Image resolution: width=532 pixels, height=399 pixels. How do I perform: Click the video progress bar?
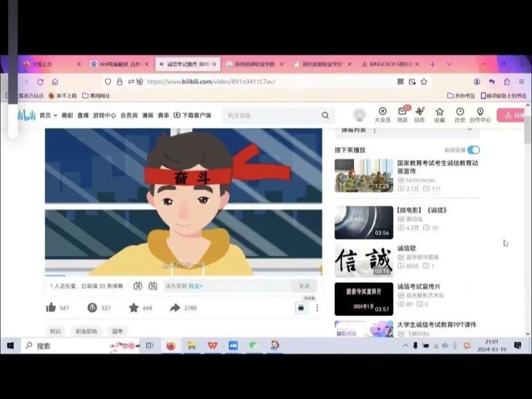tap(183, 275)
